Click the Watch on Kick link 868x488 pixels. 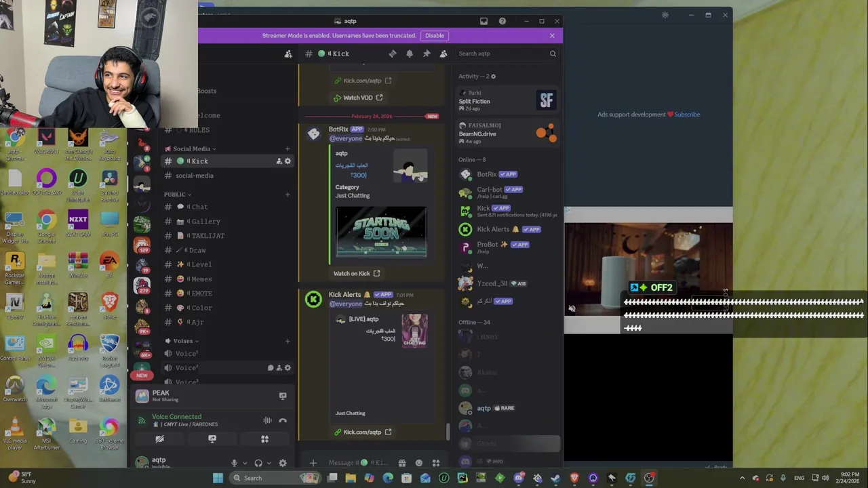[x=357, y=273]
